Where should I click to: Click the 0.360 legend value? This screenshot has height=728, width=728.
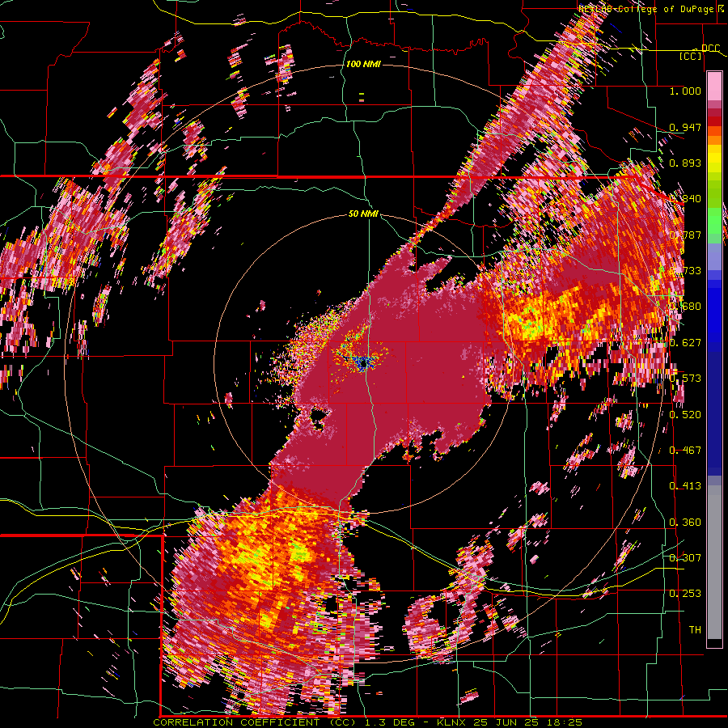tap(685, 522)
